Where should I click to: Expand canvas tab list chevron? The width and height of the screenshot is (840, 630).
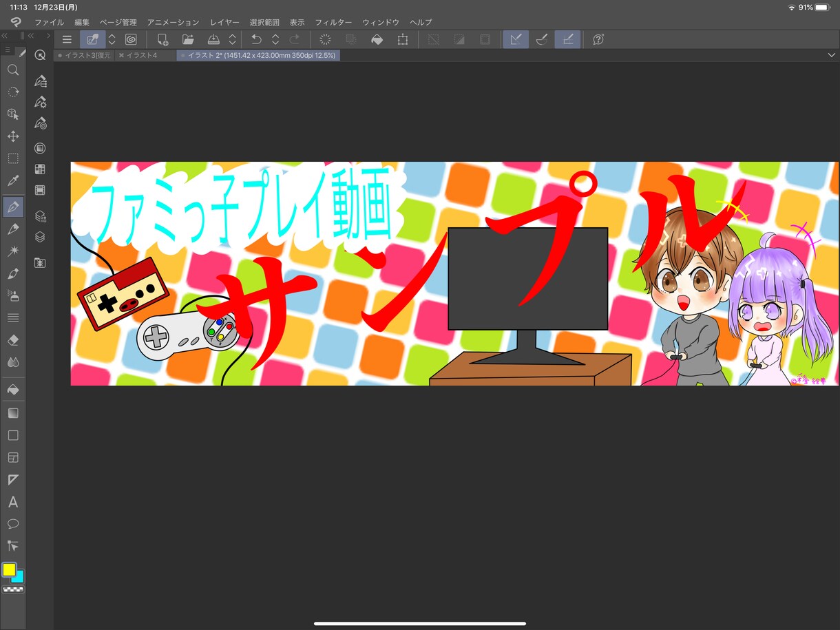(831, 55)
